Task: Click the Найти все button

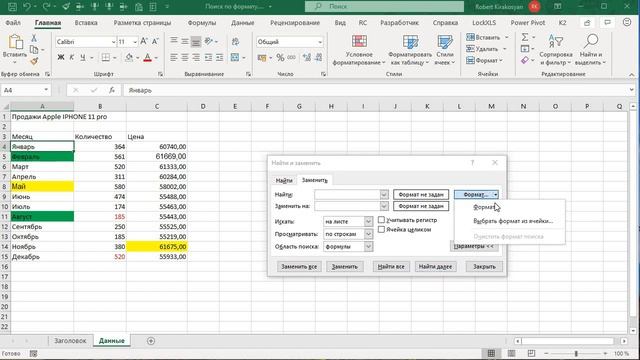Action: [x=391, y=267]
